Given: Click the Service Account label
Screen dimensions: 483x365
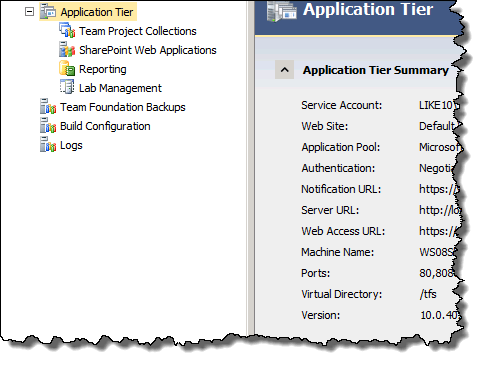Looking at the screenshot, I should 342,105.
